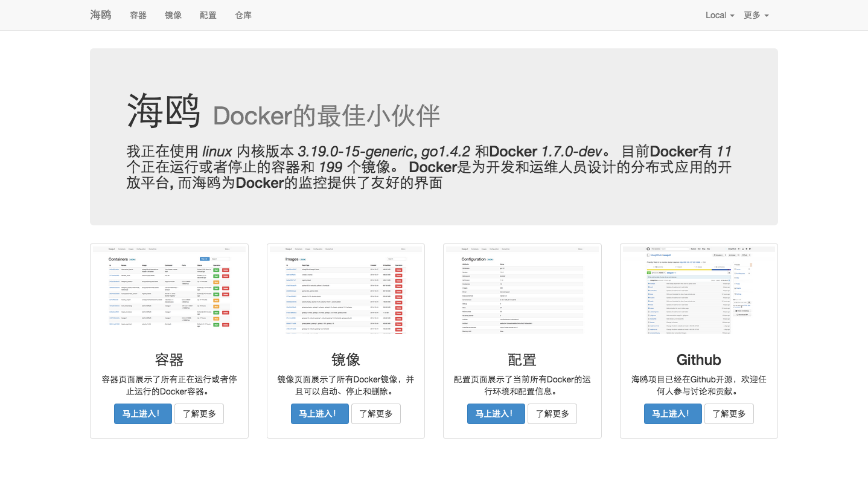Open the 仓库 navigation menu item
The width and height of the screenshot is (868, 499).
pos(243,15)
